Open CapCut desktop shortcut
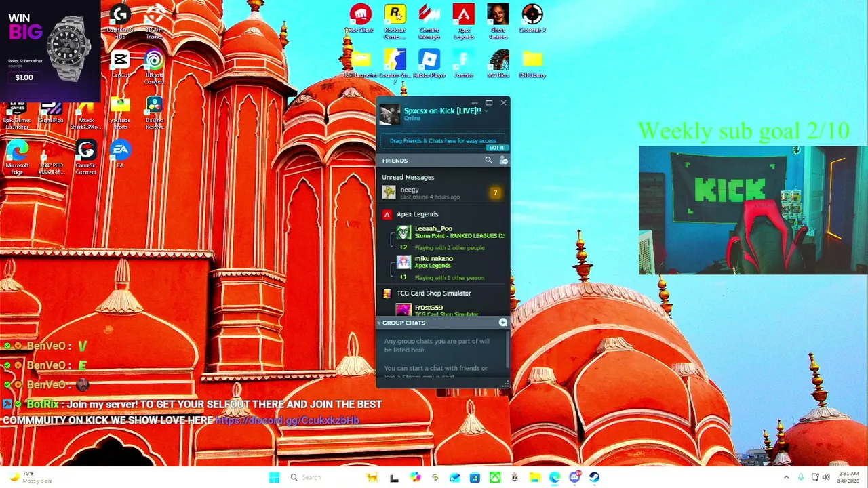Image resolution: width=868 pixels, height=488 pixels. coord(120,63)
